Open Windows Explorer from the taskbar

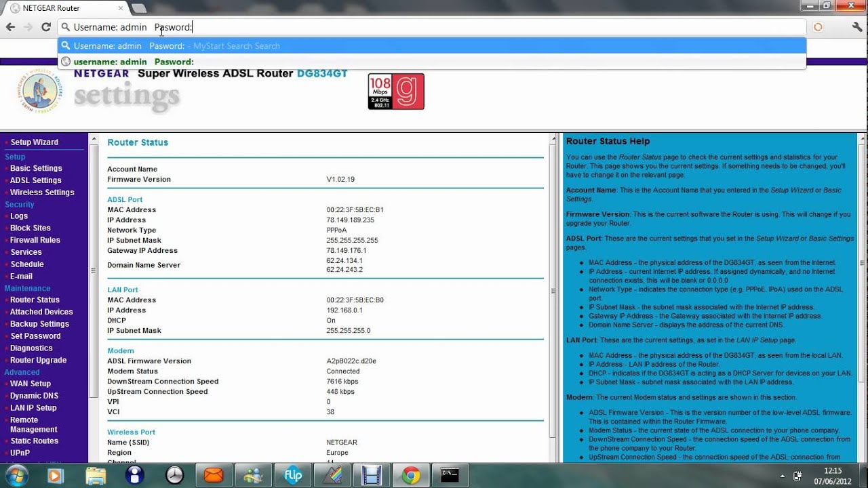click(96, 476)
